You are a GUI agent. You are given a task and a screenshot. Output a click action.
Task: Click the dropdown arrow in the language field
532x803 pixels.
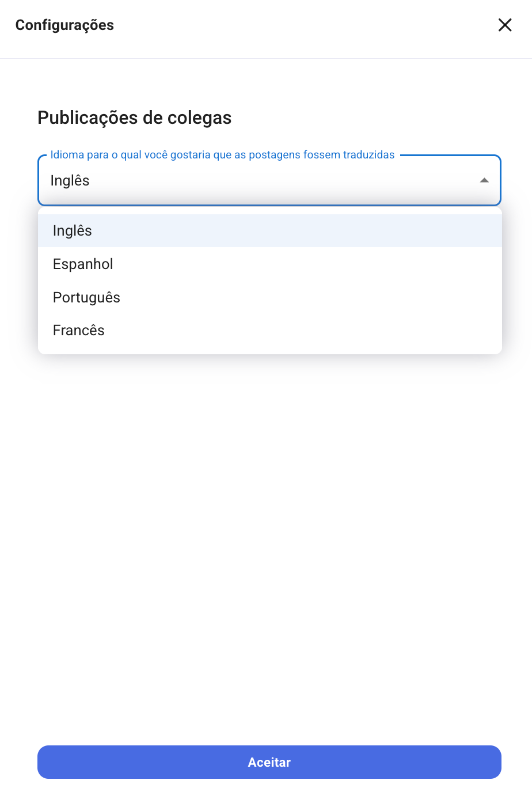[484, 180]
